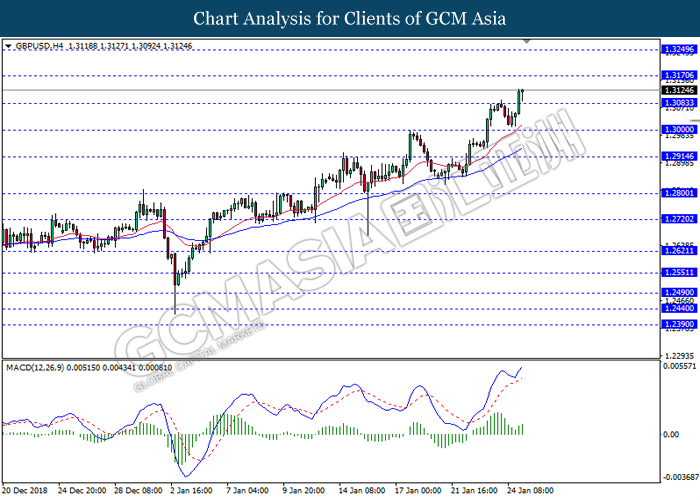Select the 1.28001 price level label
Screen dimensions: 700x500
[679, 193]
